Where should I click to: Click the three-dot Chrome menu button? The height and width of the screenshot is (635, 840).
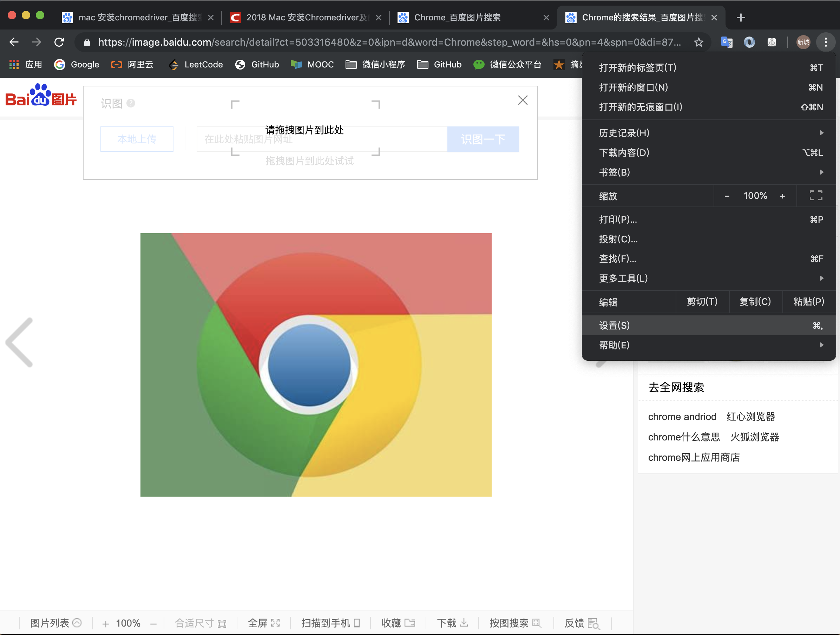click(826, 42)
